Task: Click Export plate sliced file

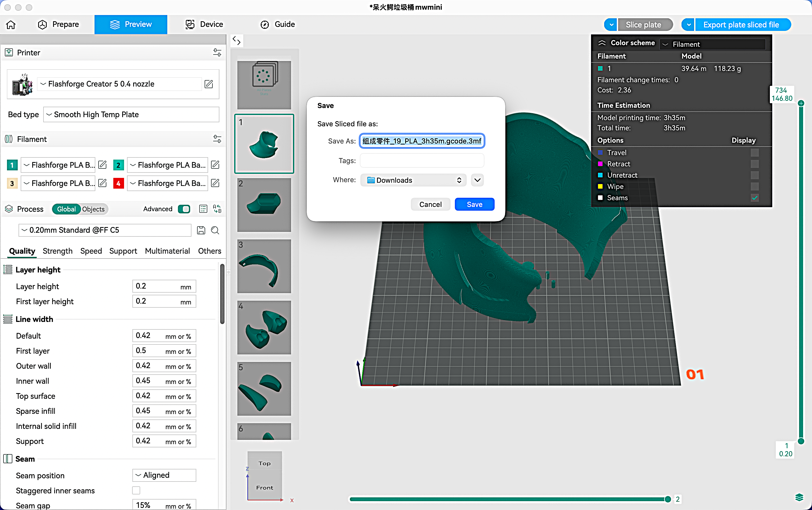Action: pos(743,25)
